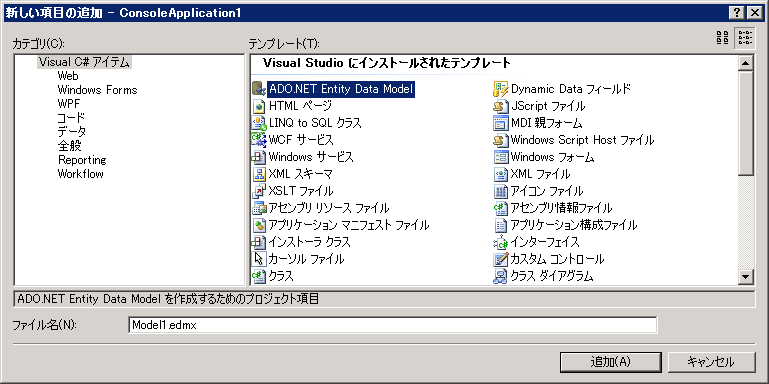Pick the XSLT ファイル icon
Screen dimensions: 769x384
click(258, 191)
